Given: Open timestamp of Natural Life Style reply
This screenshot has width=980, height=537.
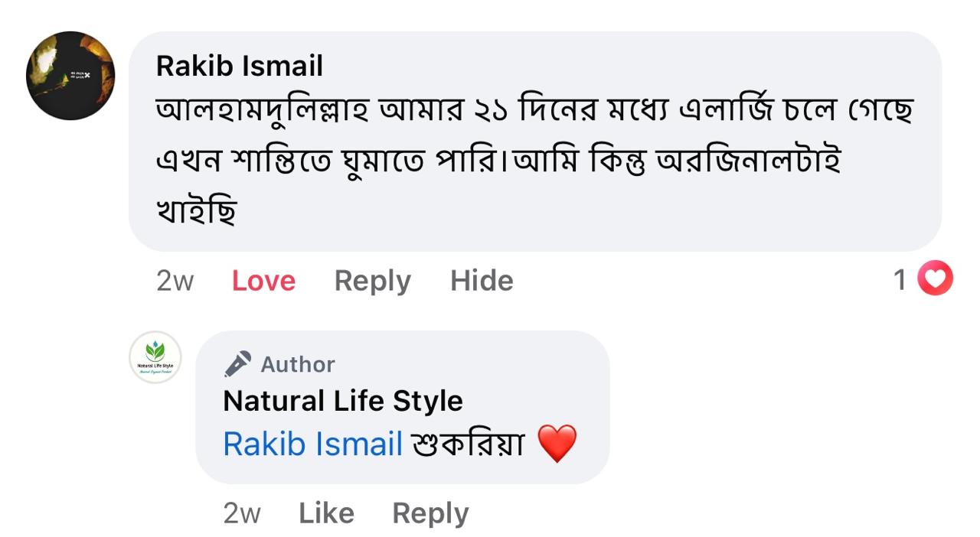Looking at the screenshot, I should click(x=241, y=513).
